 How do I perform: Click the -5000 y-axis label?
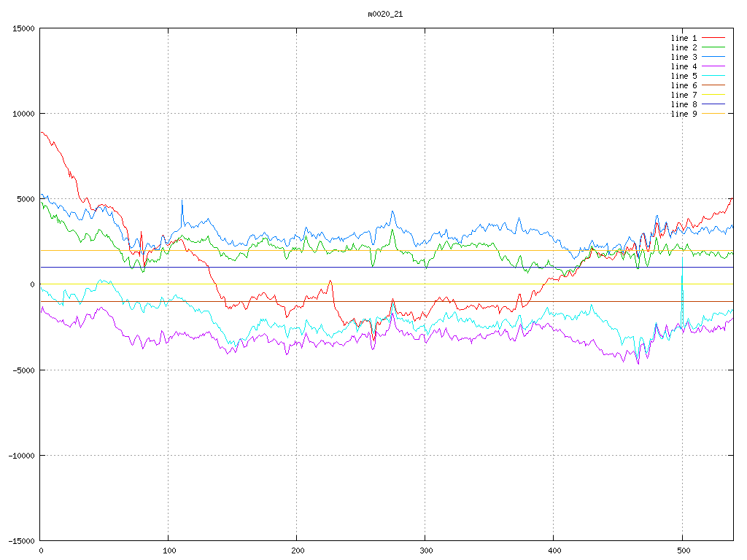click(x=23, y=370)
